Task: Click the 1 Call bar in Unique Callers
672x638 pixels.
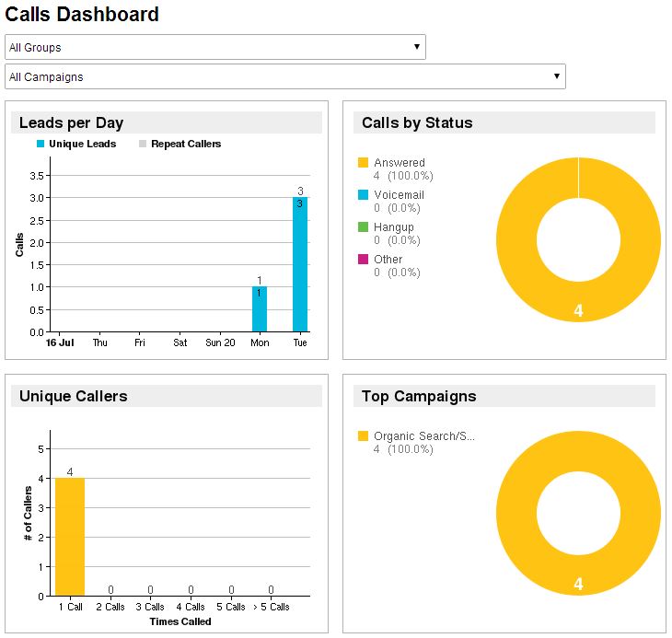Action: pos(70,537)
